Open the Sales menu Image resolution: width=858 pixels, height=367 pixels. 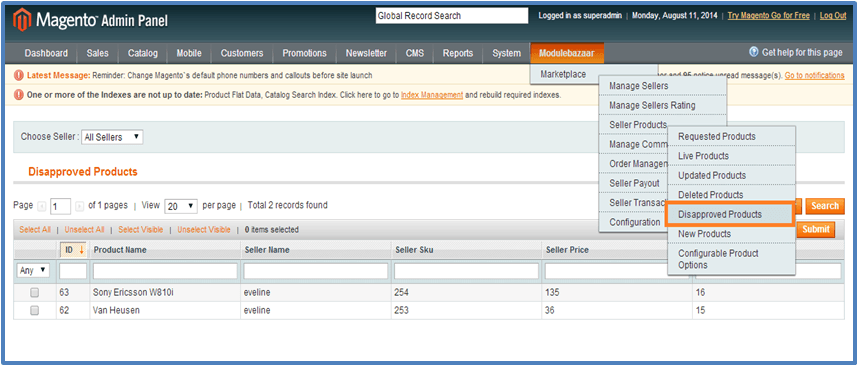[x=97, y=53]
